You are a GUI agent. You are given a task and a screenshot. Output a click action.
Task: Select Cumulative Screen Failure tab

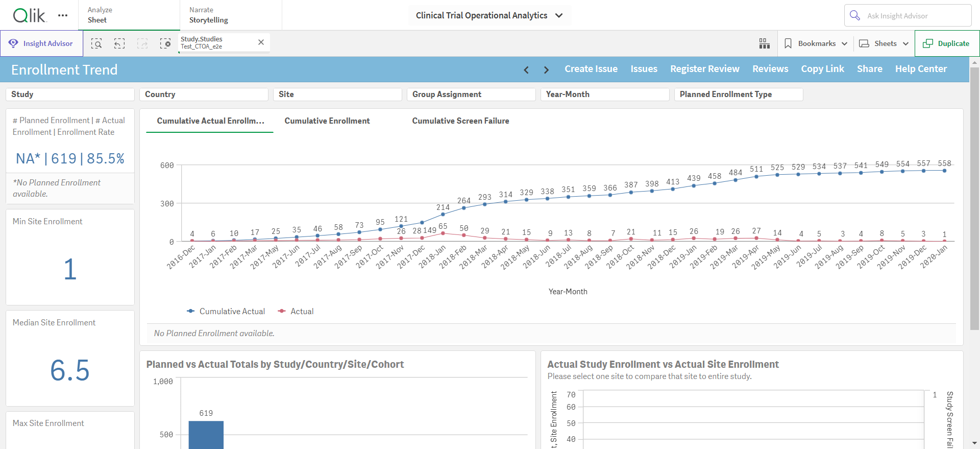point(460,121)
